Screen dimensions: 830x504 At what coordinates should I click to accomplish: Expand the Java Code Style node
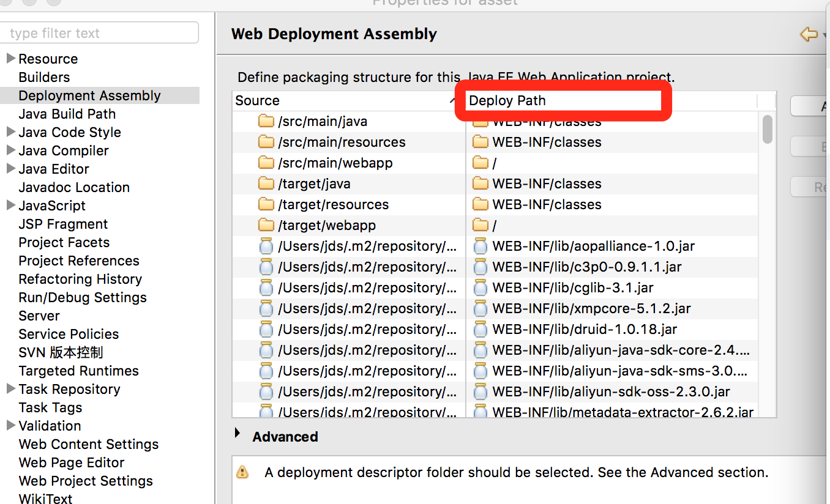pyautogui.click(x=10, y=132)
